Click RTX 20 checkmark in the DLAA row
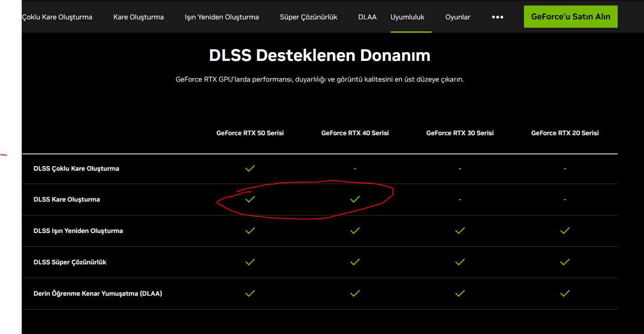This screenshot has width=644, height=334. tap(565, 293)
